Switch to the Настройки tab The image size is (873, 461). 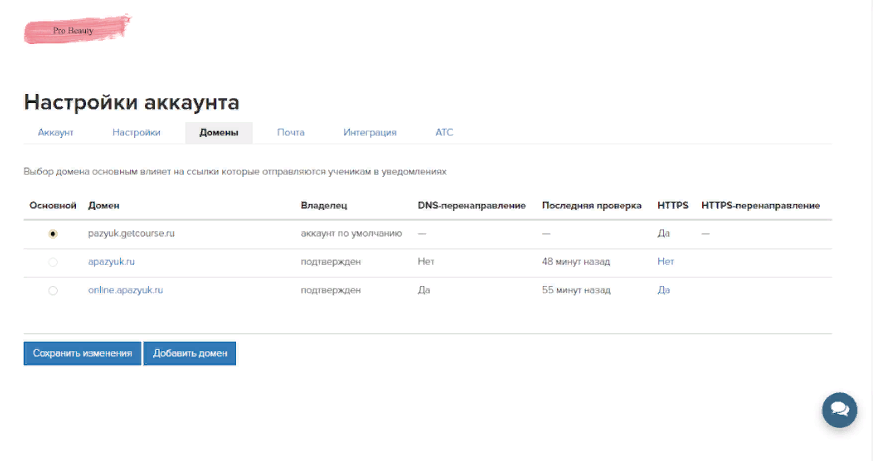pyautogui.click(x=136, y=133)
